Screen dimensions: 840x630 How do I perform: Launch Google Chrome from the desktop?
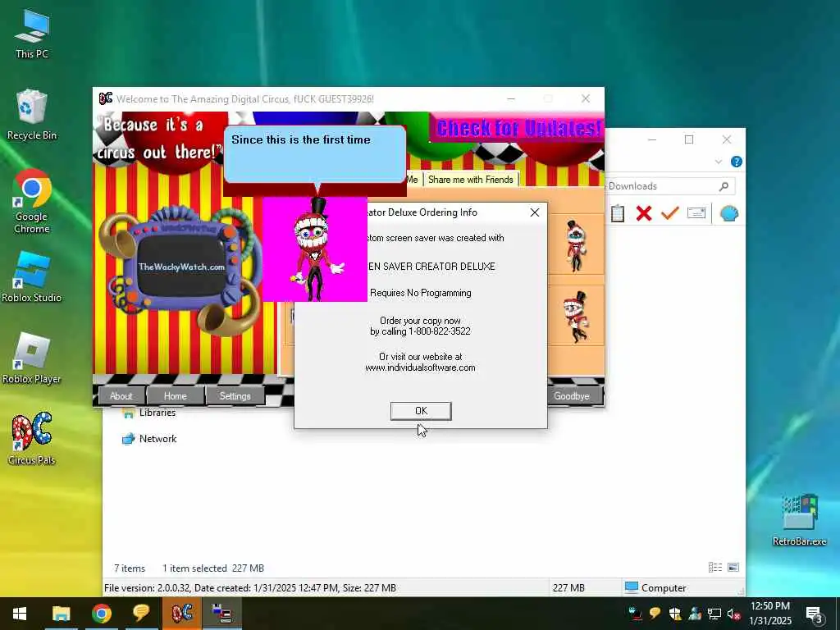point(32,202)
